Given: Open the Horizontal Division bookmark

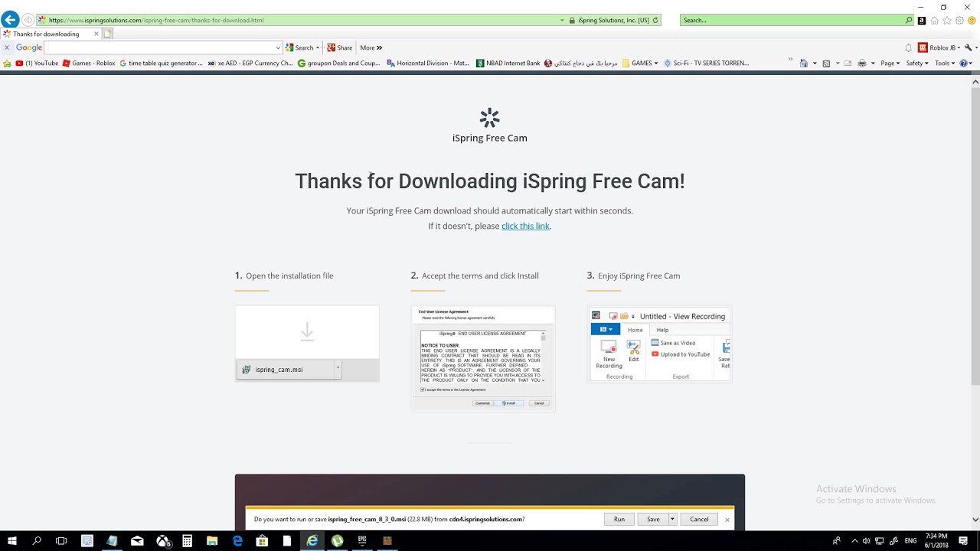Looking at the screenshot, I should point(428,64).
